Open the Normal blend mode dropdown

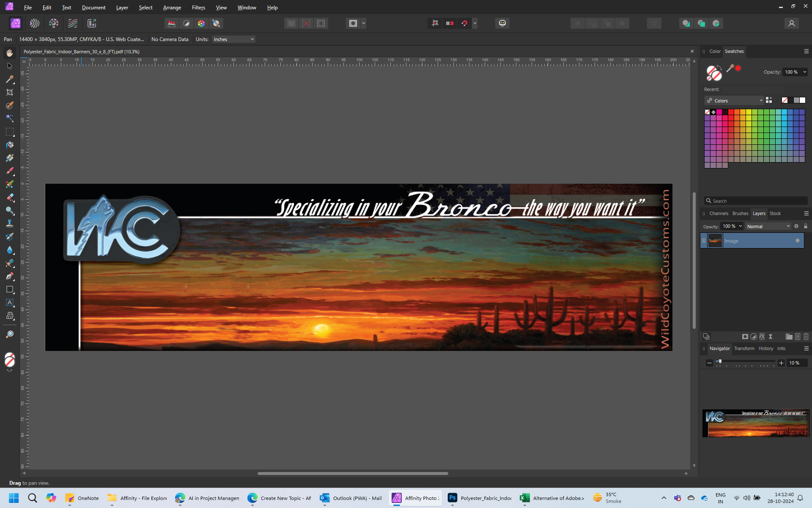[x=768, y=226]
